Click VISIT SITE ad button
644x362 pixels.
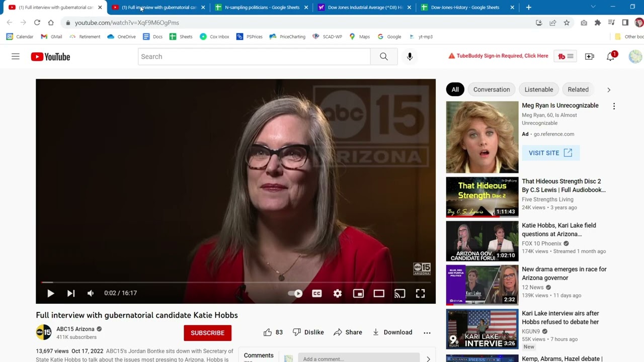550,153
